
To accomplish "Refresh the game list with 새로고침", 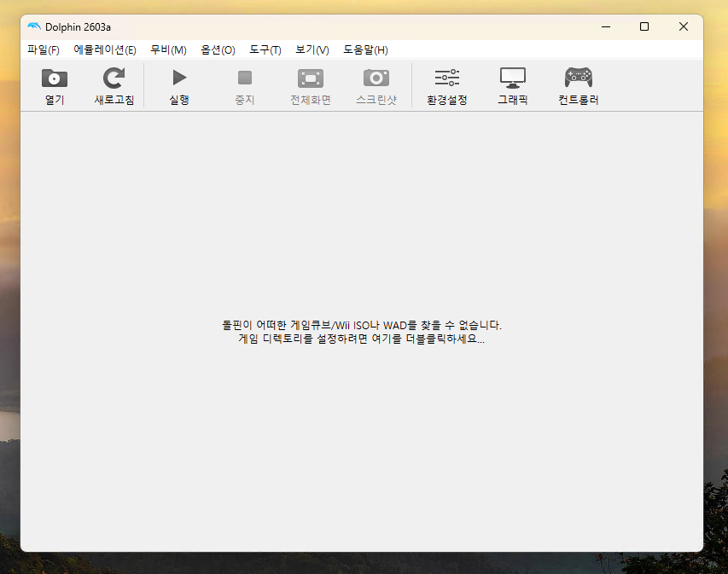I will click(114, 79).
